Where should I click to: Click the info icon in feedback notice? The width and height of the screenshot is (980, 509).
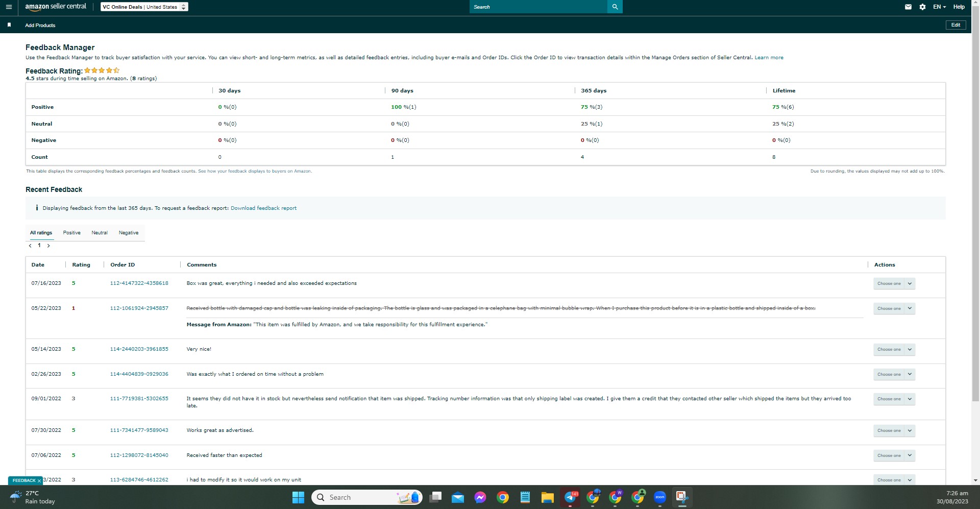coord(37,208)
